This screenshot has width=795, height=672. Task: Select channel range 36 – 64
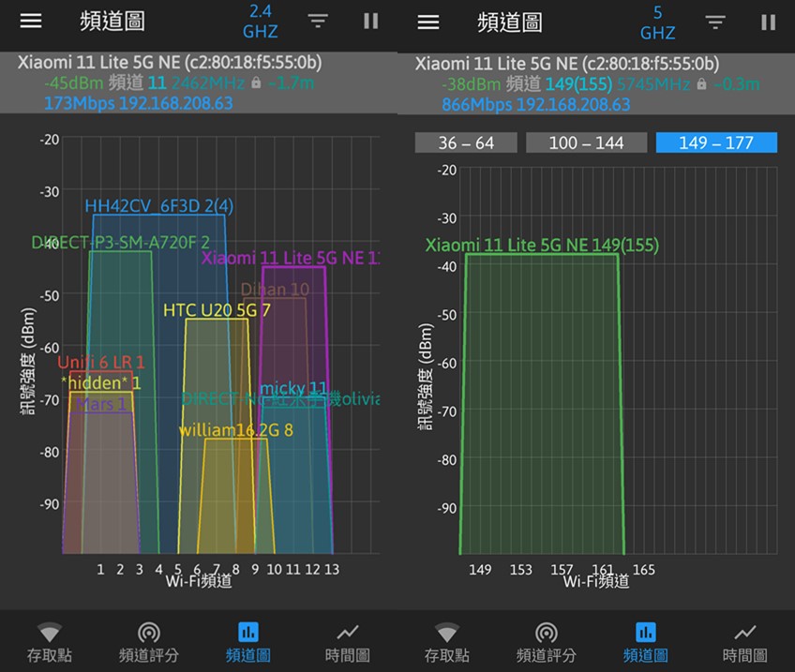466,142
